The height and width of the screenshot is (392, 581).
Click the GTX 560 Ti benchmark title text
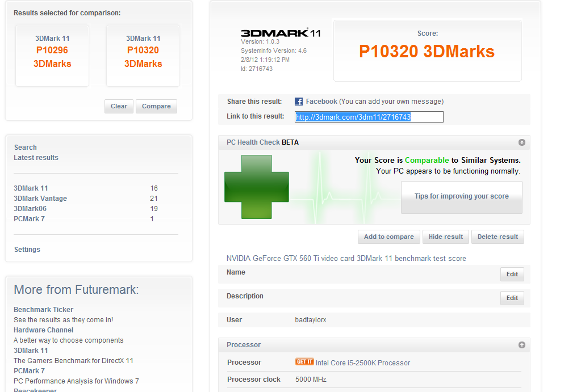pos(346,258)
